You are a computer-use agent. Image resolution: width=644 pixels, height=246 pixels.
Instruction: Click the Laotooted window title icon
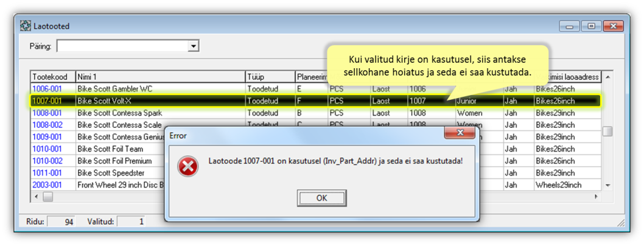pos(26,26)
